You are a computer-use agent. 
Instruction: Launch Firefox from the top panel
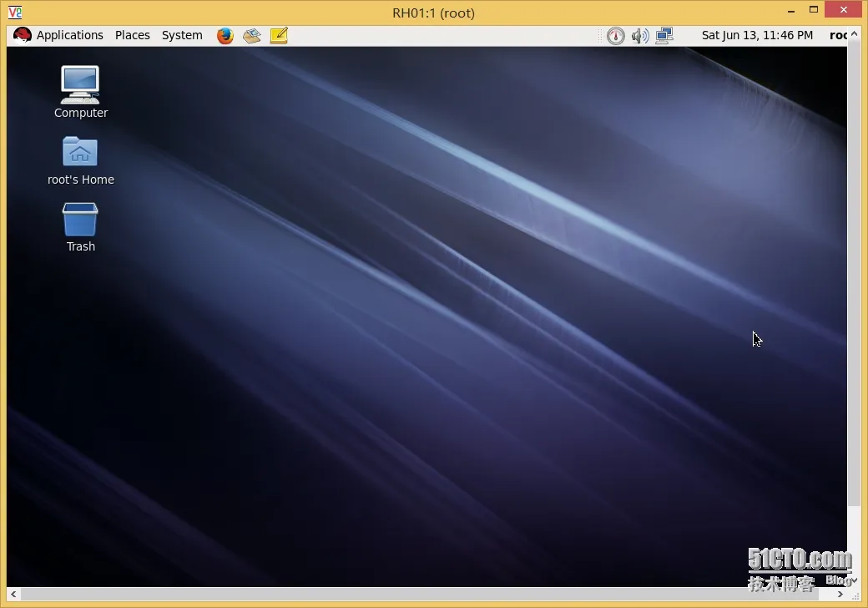(x=225, y=35)
